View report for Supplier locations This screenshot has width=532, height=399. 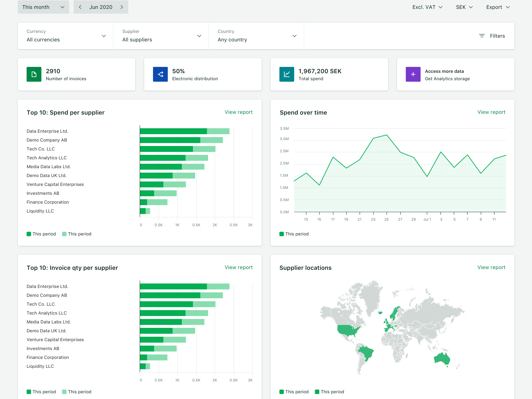(x=491, y=267)
